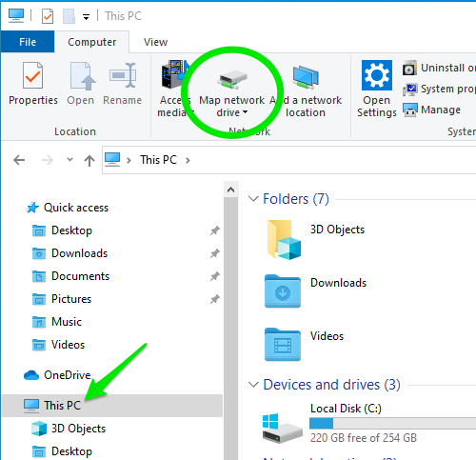Open the Recent locations dropdown chevron
This screenshot has height=460, width=476.
69,159
